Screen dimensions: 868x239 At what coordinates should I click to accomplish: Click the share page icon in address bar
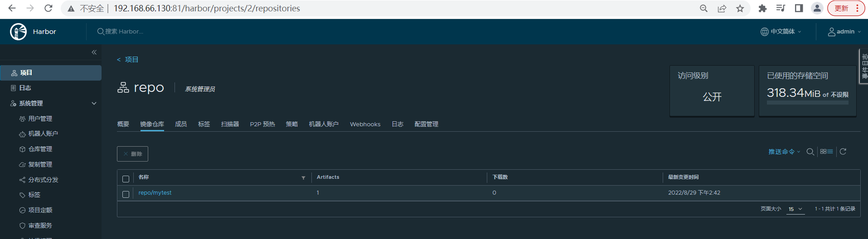tap(722, 8)
